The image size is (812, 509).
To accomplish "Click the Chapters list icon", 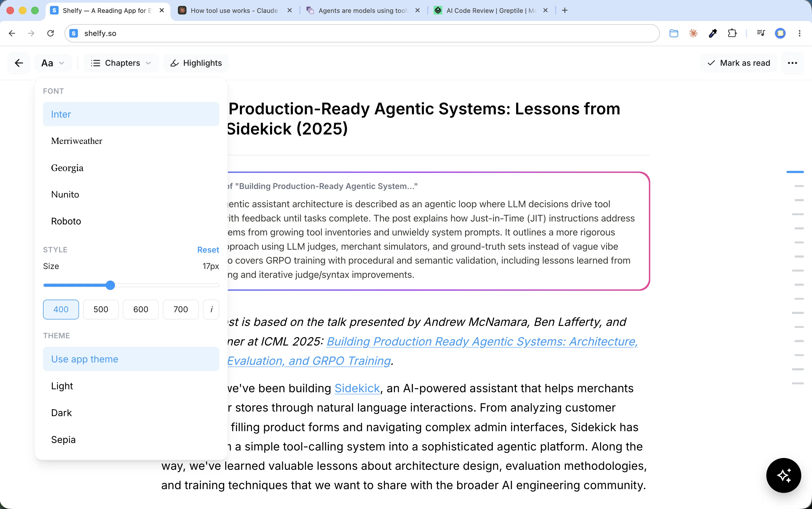I will coord(96,63).
